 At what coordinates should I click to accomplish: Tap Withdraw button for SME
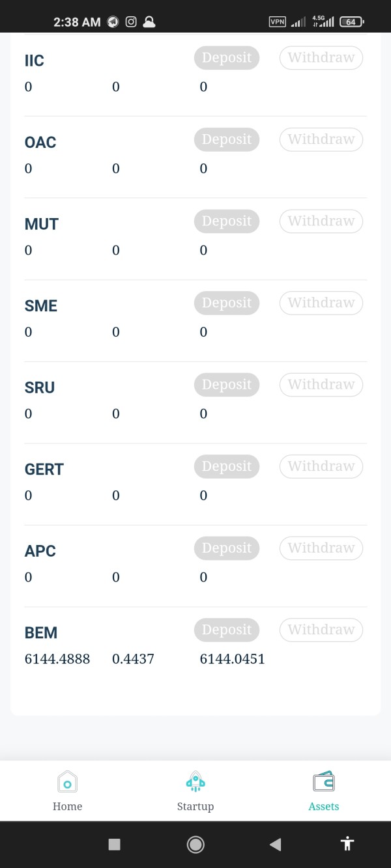[321, 303]
